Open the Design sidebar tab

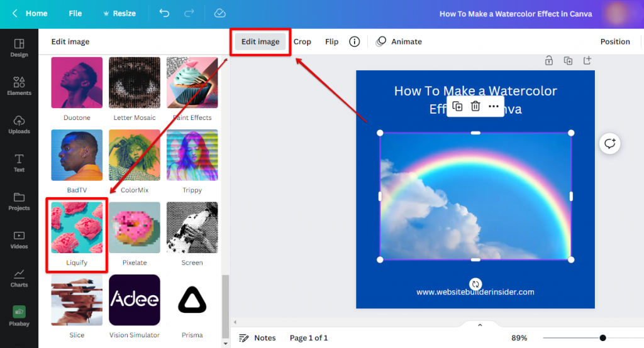click(x=19, y=48)
